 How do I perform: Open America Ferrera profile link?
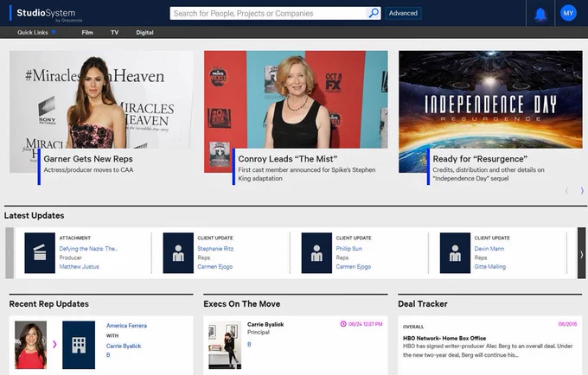point(126,326)
